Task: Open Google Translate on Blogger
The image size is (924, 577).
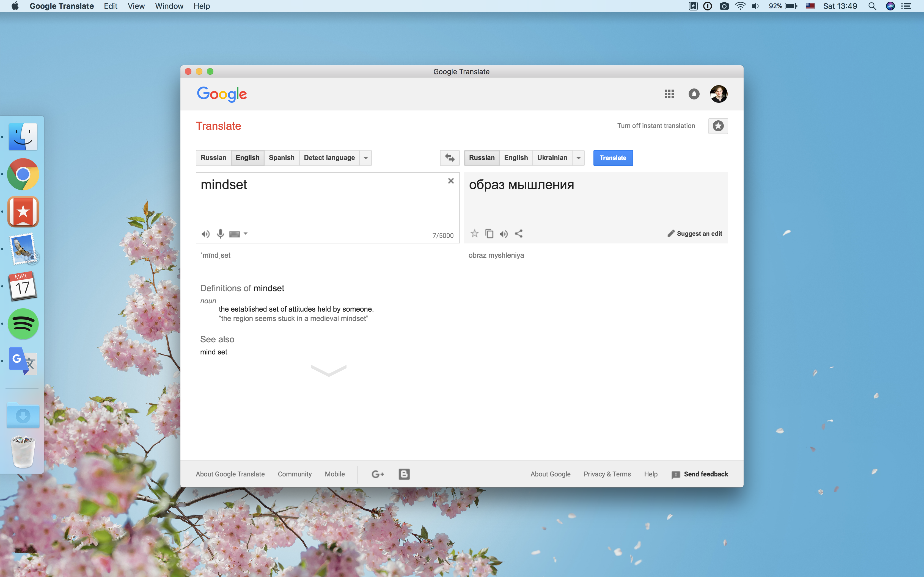Action: point(404,474)
